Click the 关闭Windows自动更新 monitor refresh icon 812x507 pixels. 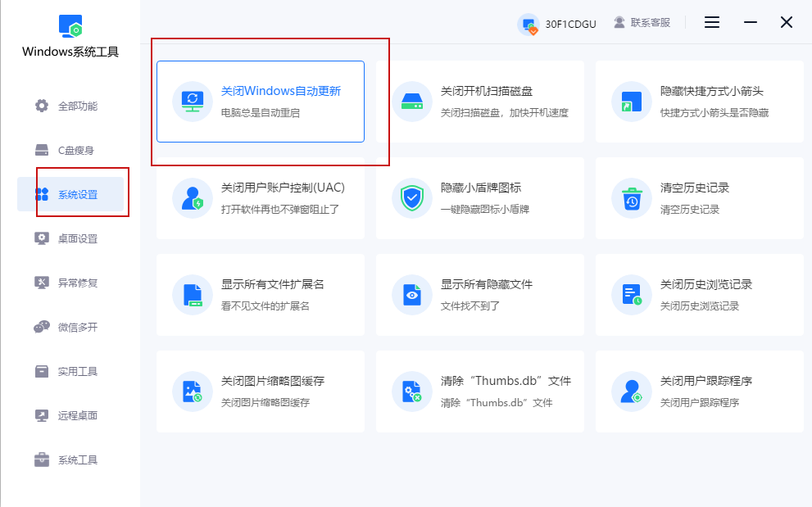click(192, 102)
